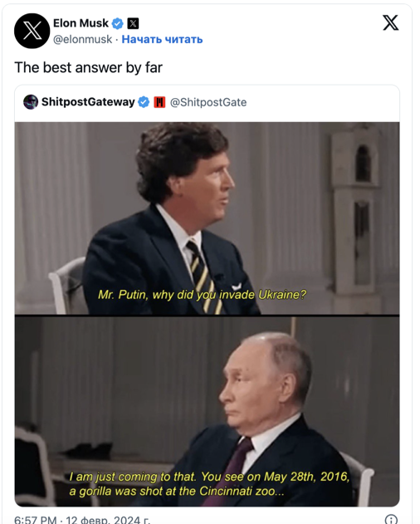Open the top image panel with the interviewer
The width and height of the screenshot is (420, 524).
coord(207,218)
